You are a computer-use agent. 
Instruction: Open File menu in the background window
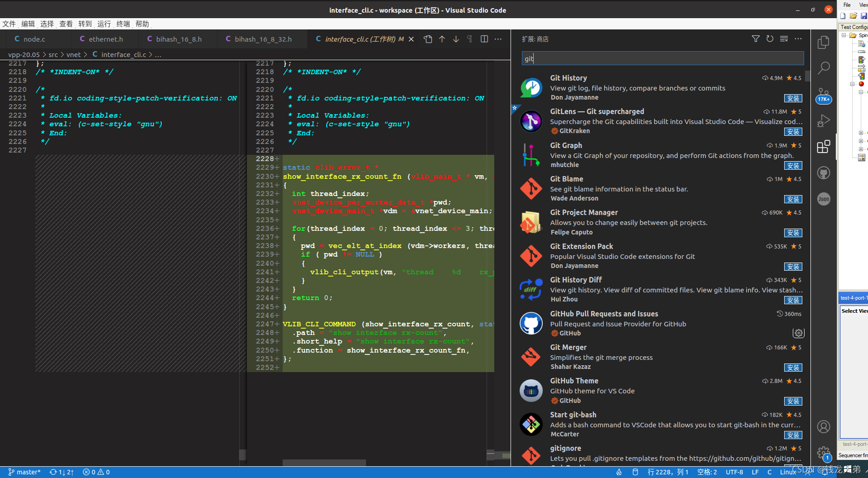(847, 5)
